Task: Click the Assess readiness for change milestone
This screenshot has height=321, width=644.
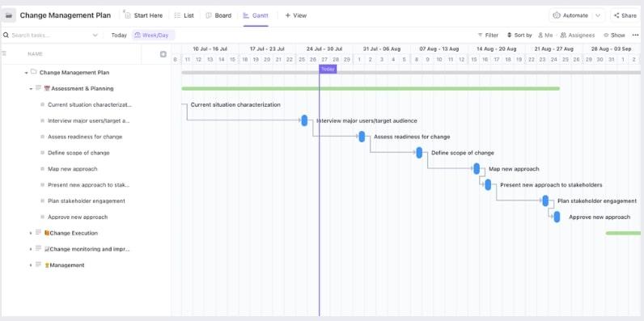Action: pos(362,137)
